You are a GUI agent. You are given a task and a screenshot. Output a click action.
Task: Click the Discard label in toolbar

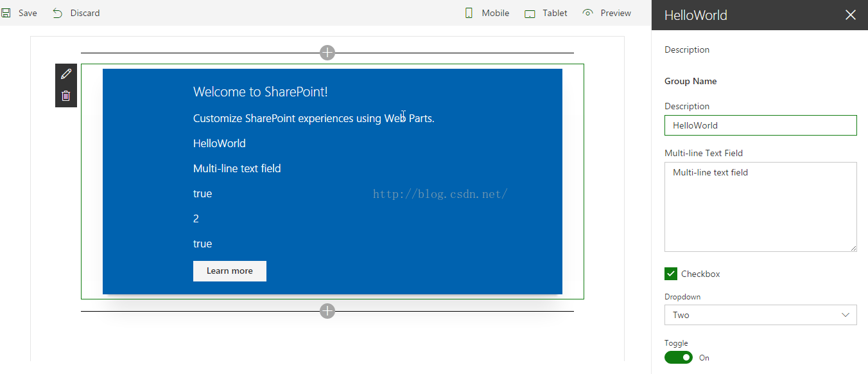85,13
